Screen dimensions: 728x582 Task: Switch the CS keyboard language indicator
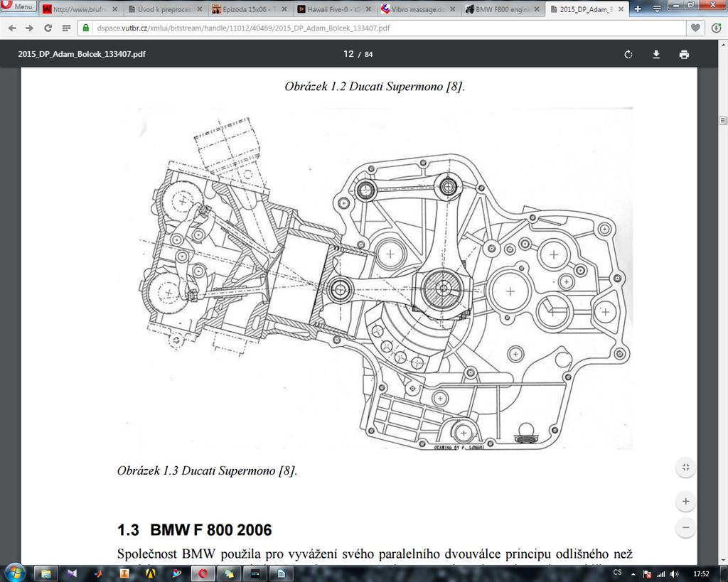(617, 573)
